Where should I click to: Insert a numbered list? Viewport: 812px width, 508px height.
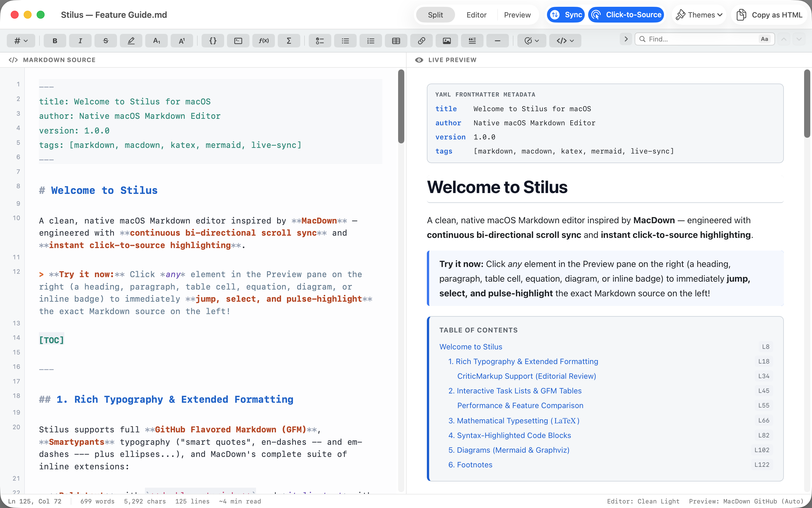[371, 41]
